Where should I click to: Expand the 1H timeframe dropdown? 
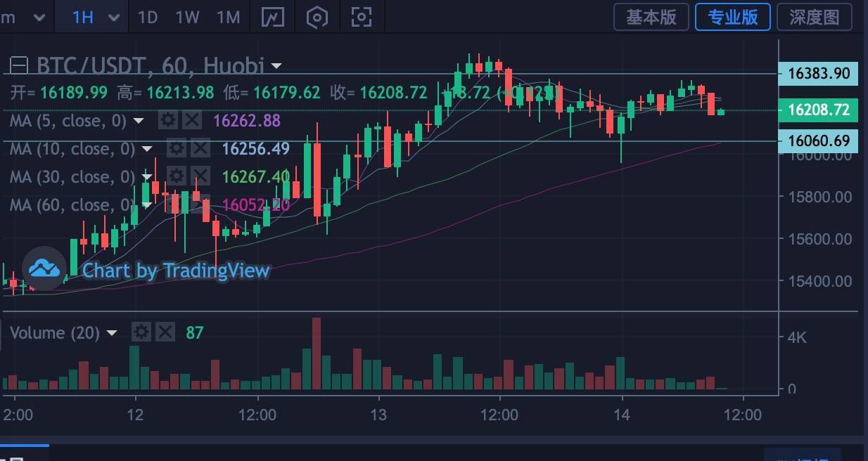click(x=114, y=18)
